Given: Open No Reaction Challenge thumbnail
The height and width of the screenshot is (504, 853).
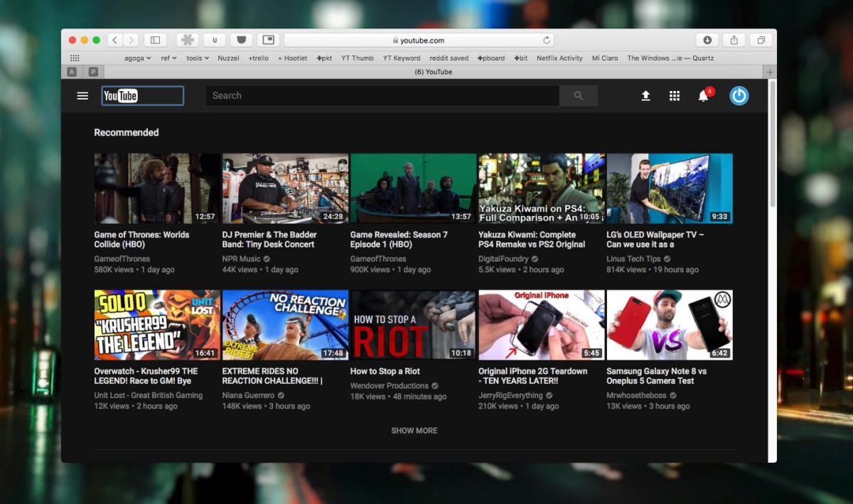Looking at the screenshot, I should [285, 325].
